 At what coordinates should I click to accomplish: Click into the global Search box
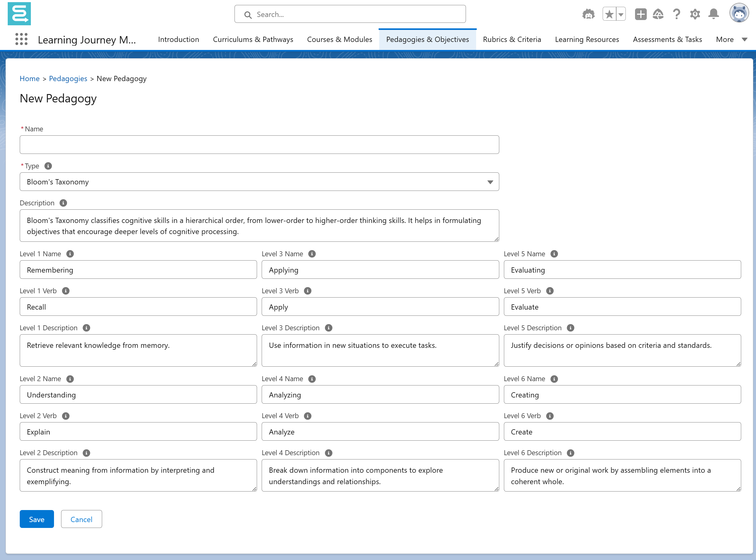[x=350, y=14]
